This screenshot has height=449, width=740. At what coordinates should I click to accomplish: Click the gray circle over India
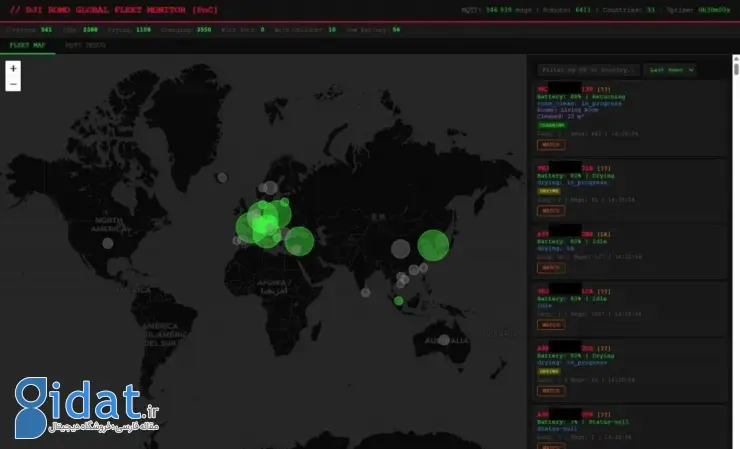point(400,248)
